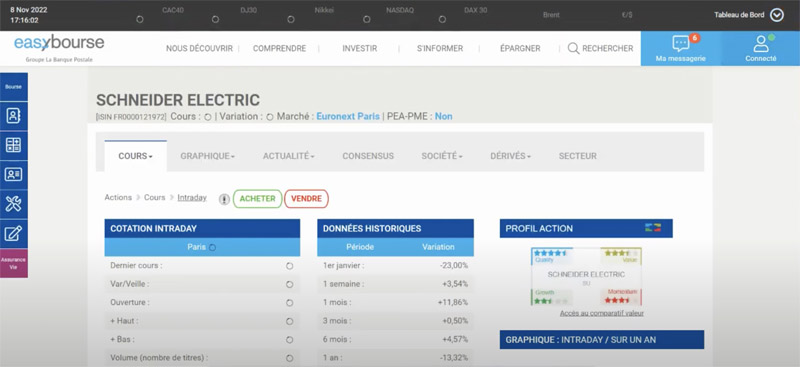Open the calculator sidebar icon
Viewport: 800px width, 367px height.
(x=13, y=145)
